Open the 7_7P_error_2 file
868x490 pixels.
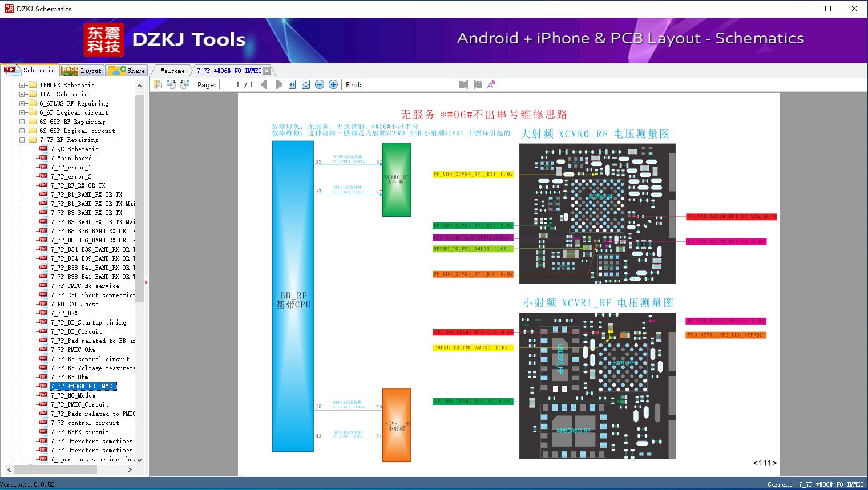coord(71,176)
